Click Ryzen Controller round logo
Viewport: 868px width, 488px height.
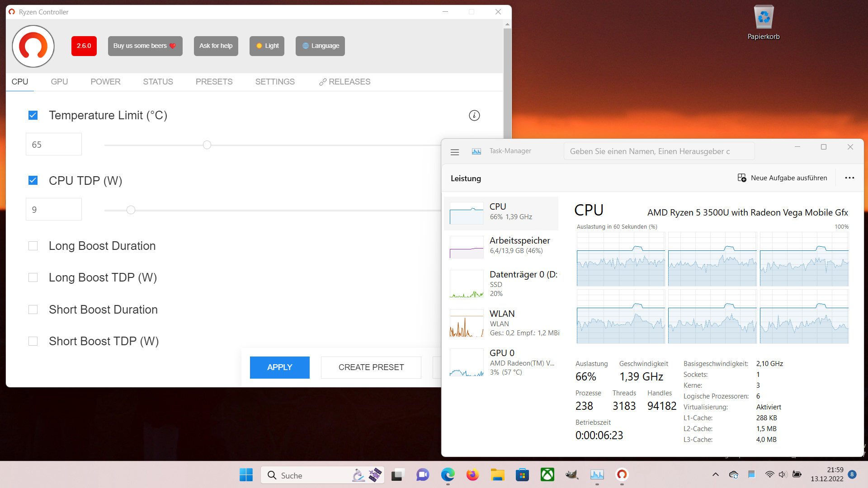pos(33,46)
